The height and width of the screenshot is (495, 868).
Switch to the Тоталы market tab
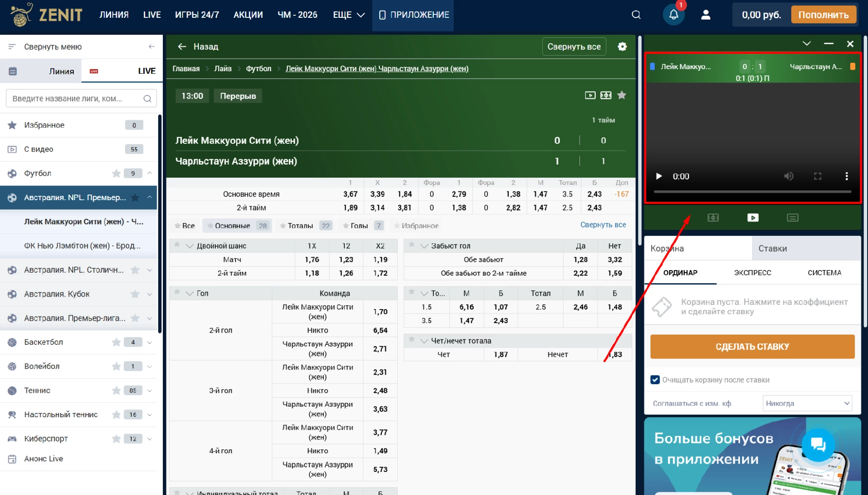click(306, 226)
